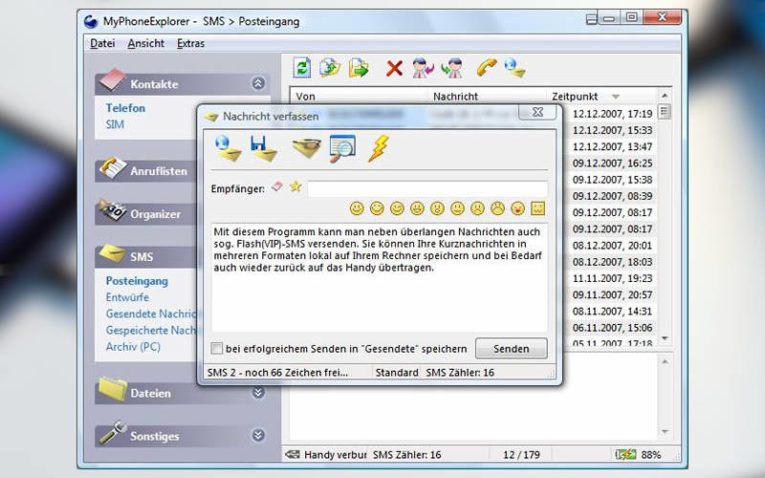
Task: Open SIM contacts in sidebar
Action: (115, 124)
